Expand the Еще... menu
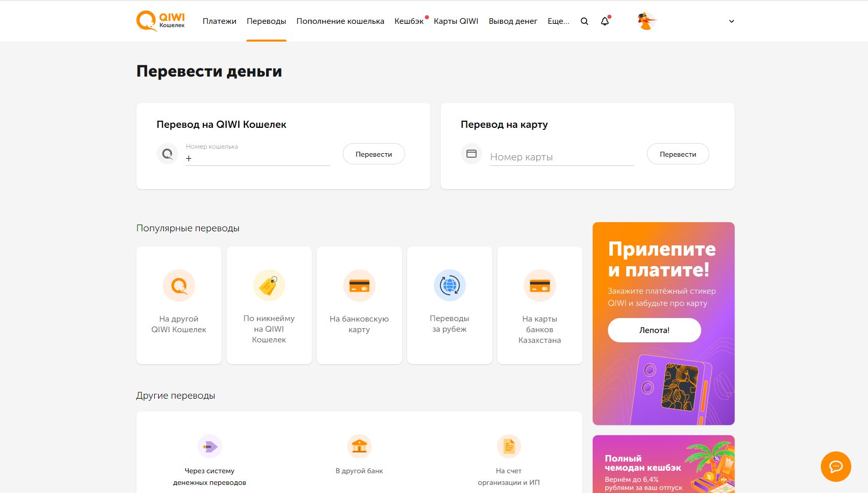The width and height of the screenshot is (868, 493). point(558,21)
